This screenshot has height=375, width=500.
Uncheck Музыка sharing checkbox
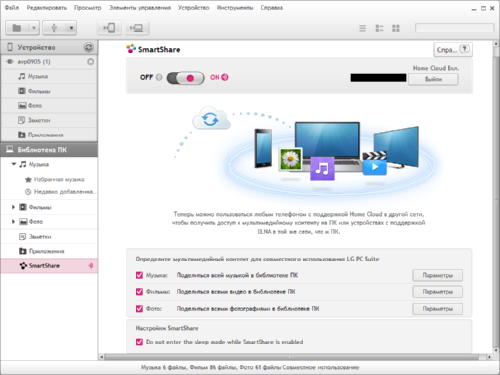[139, 275]
